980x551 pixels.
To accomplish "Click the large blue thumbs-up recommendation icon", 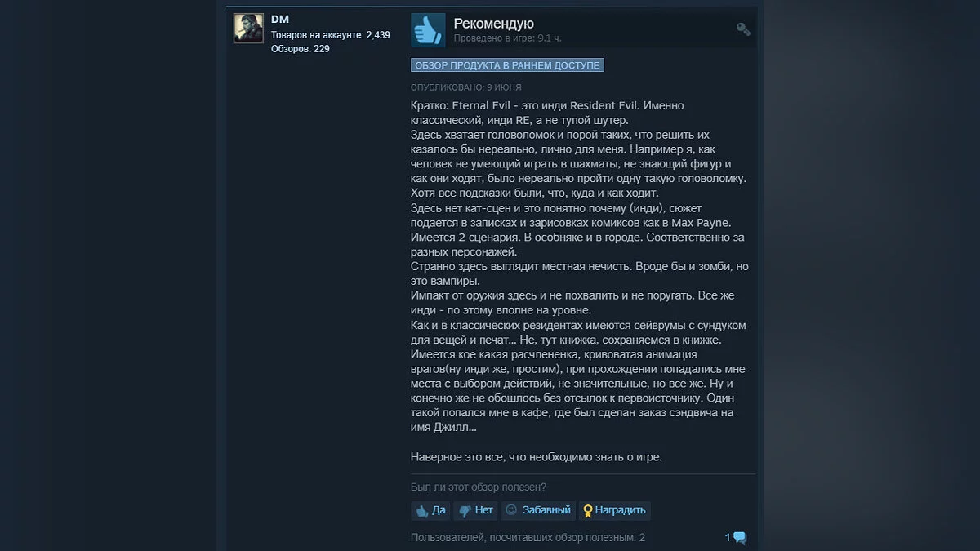I will coord(428,30).
